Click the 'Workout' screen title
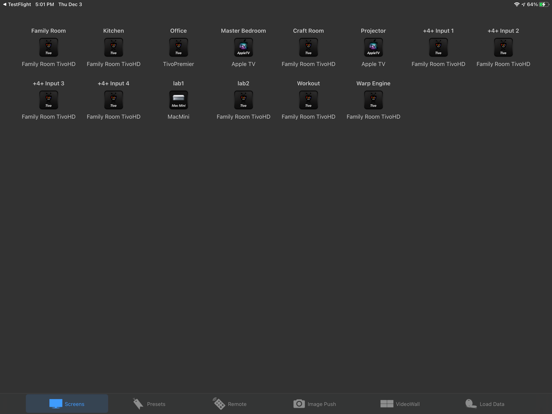The width and height of the screenshot is (552, 414). tap(308, 83)
